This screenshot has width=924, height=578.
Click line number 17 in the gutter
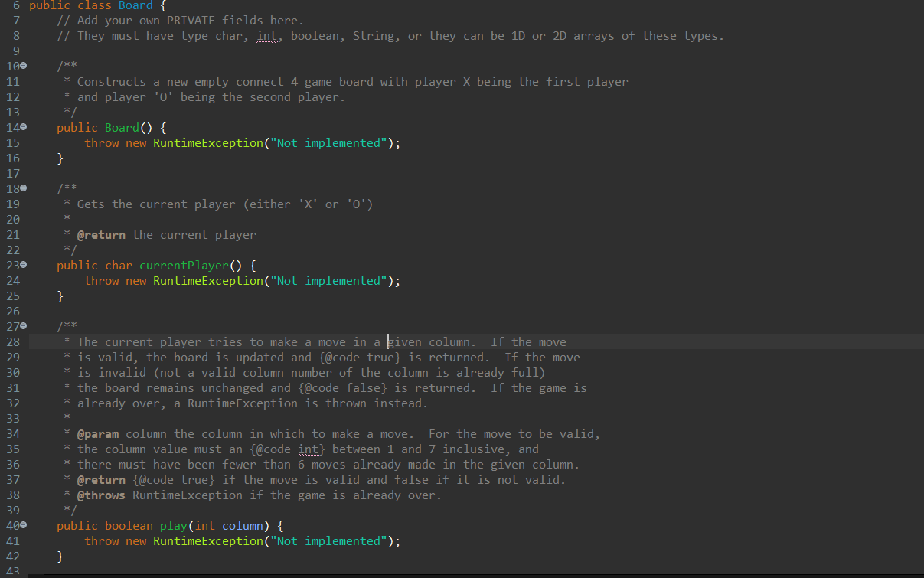point(12,174)
